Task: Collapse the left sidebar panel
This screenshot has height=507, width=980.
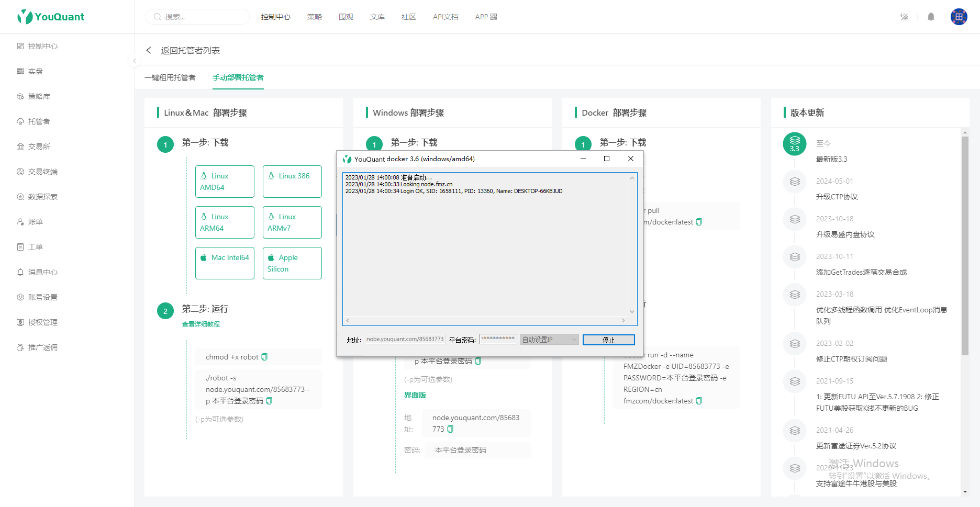Action: pos(135,61)
